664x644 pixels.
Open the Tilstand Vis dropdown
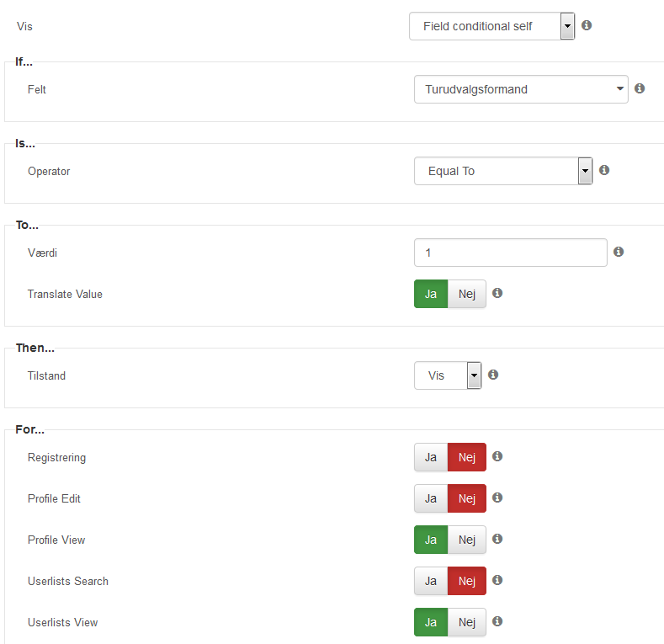(x=448, y=375)
